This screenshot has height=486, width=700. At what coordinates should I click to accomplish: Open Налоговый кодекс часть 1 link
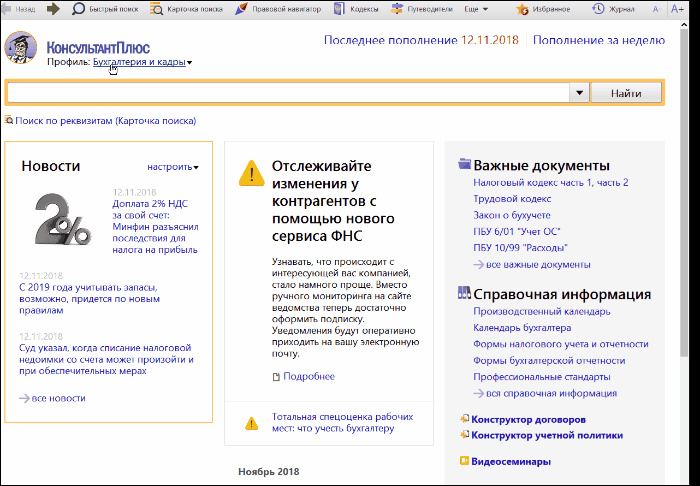point(531,183)
